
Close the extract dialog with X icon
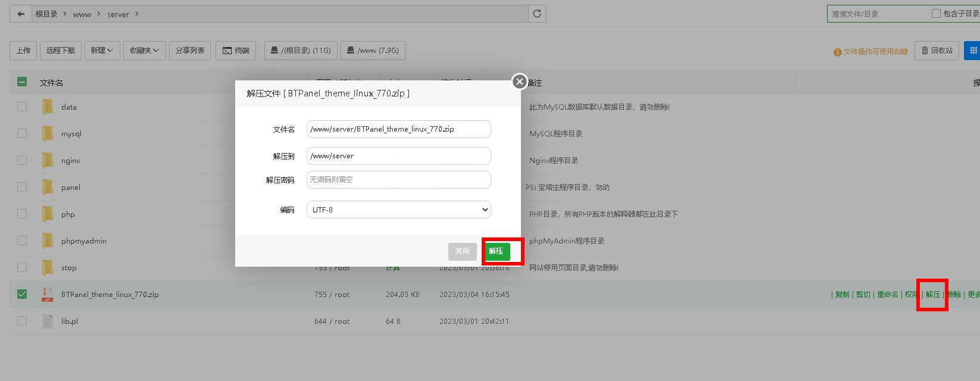coord(519,82)
